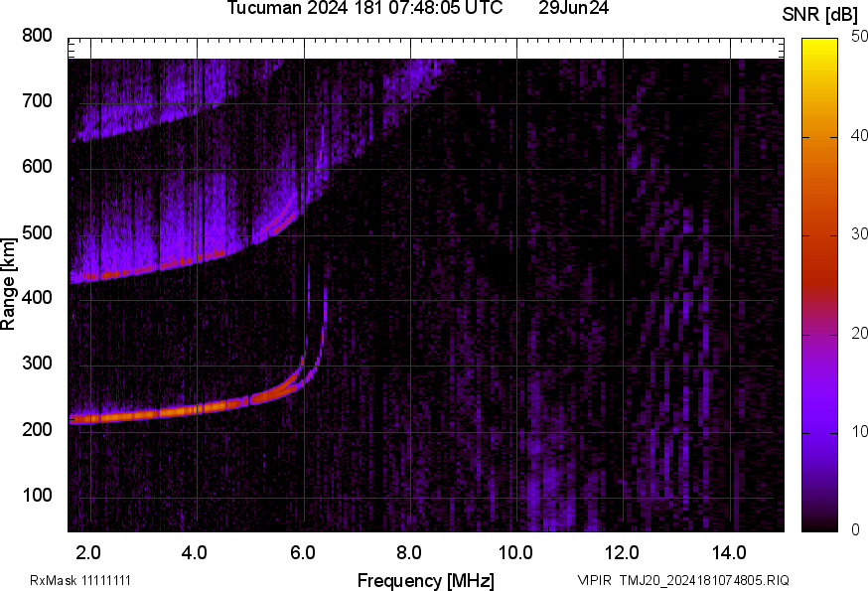Click the colorbar tick label '50'
Image resolution: width=868 pixels, height=591 pixels.
click(x=859, y=37)
